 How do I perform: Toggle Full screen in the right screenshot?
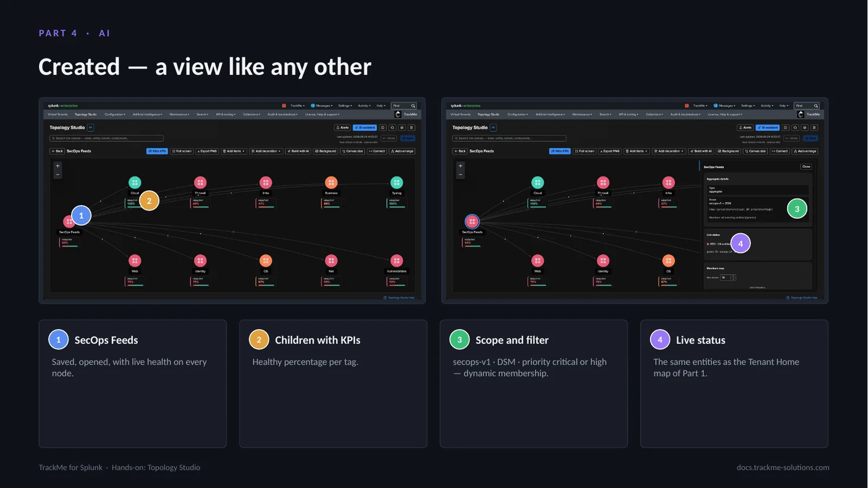(584, 151)
